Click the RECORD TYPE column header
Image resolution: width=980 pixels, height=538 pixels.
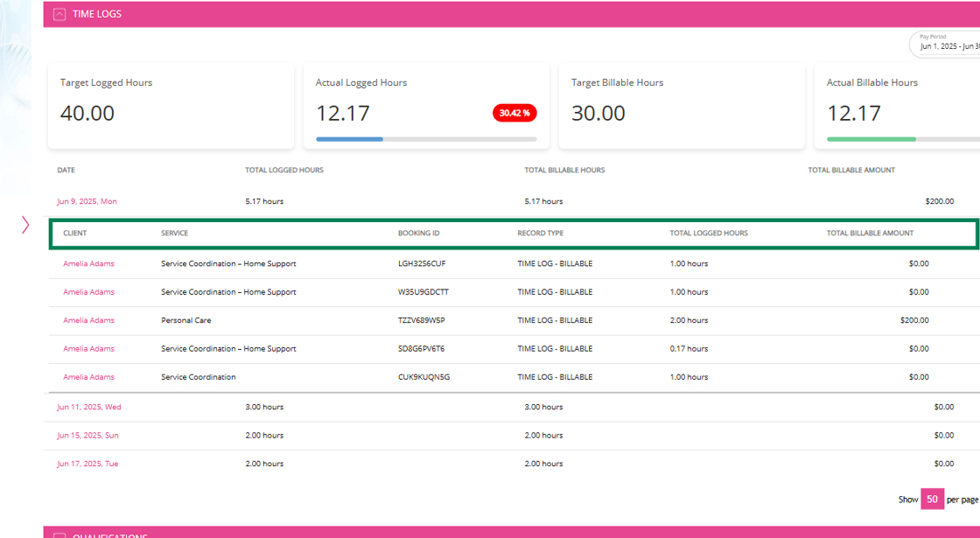click(540, 233)
